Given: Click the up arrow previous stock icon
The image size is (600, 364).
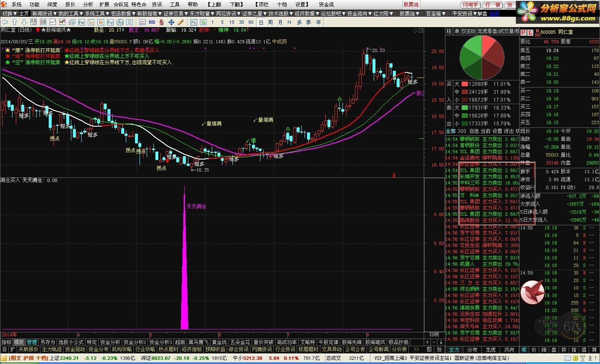Looking at the screenshot, I should pos(15,22).
